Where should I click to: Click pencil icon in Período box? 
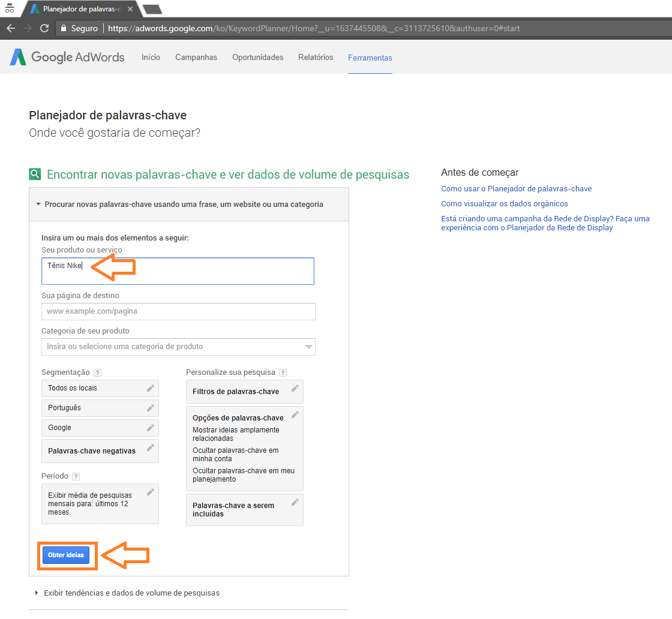[151, 492]
